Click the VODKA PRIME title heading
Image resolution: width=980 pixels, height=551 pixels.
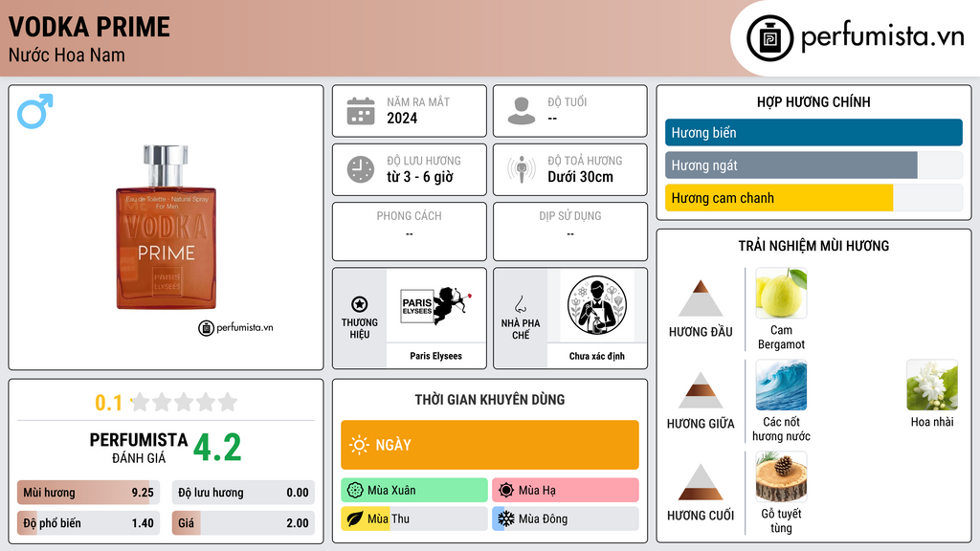tap(89, 27)
